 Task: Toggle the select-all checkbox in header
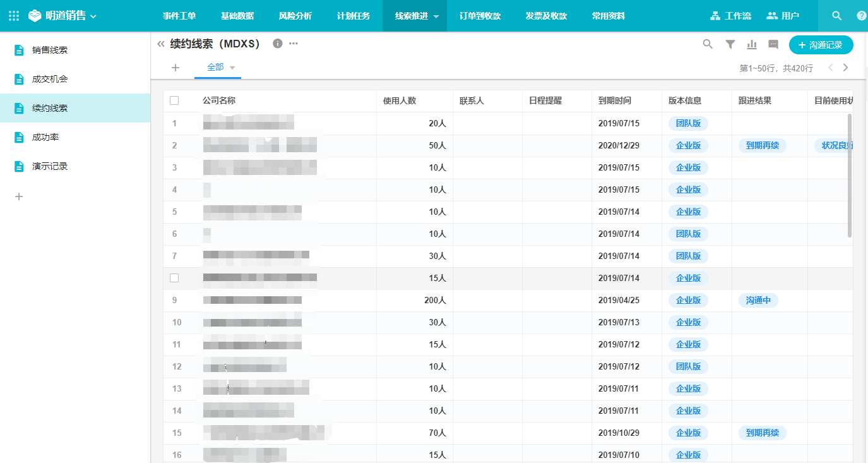174,100
